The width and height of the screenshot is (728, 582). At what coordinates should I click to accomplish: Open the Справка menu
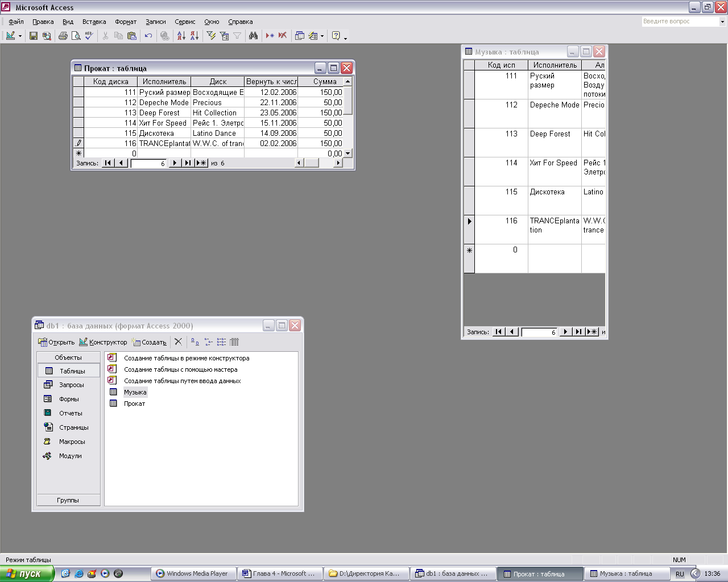click(x=240, y=22)
